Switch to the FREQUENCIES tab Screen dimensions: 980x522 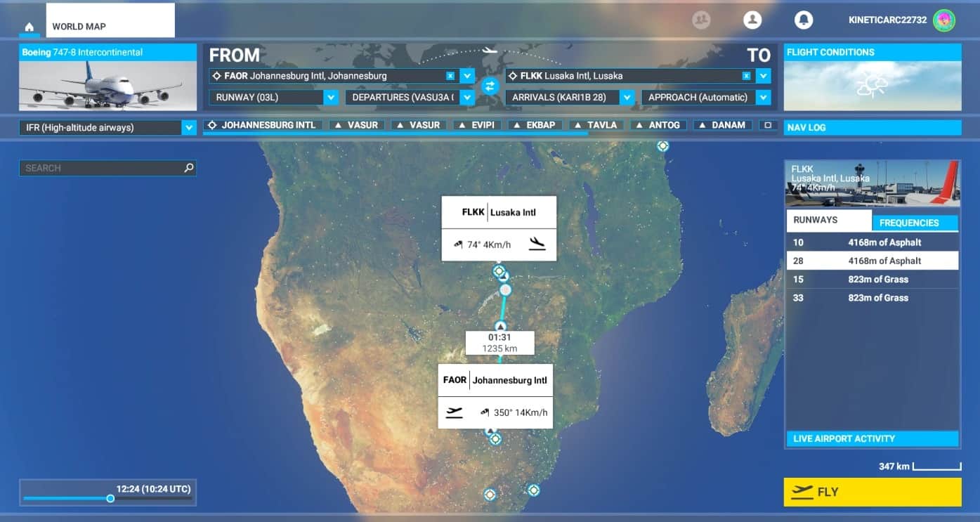pos(914,223)
